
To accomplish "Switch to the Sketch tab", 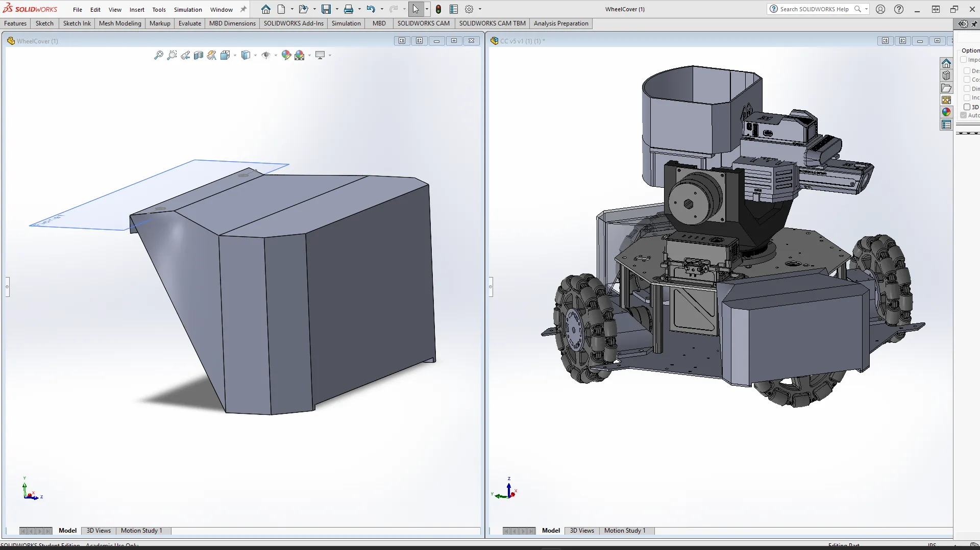I will click(x=44, y=23).
